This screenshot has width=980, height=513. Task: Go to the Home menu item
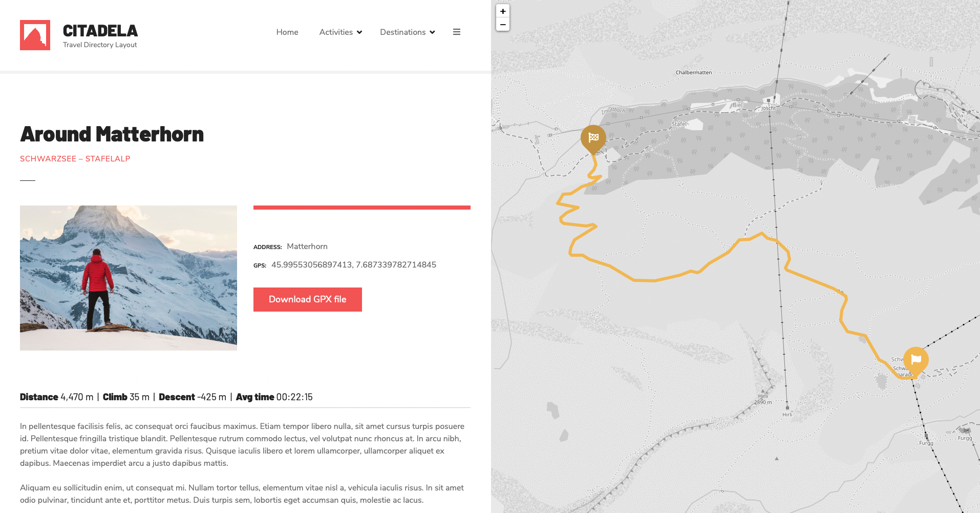[x=287, y=32]
